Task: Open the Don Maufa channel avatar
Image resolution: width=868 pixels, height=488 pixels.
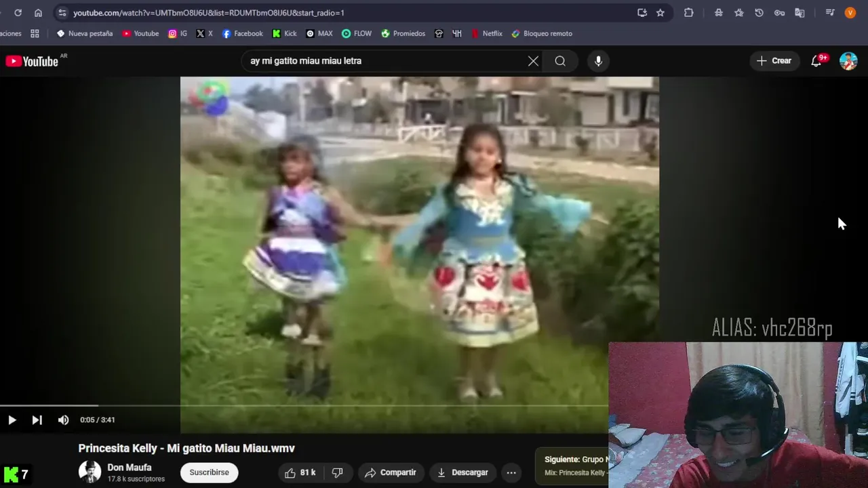Action: [x=90, y=472]
